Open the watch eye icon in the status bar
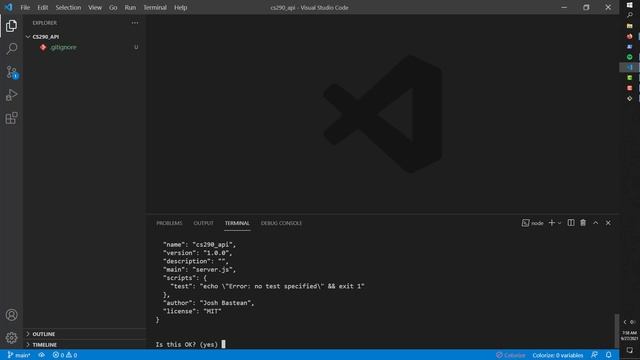The height and width of the screenshot is (360, 640). (x=42, y=355)
